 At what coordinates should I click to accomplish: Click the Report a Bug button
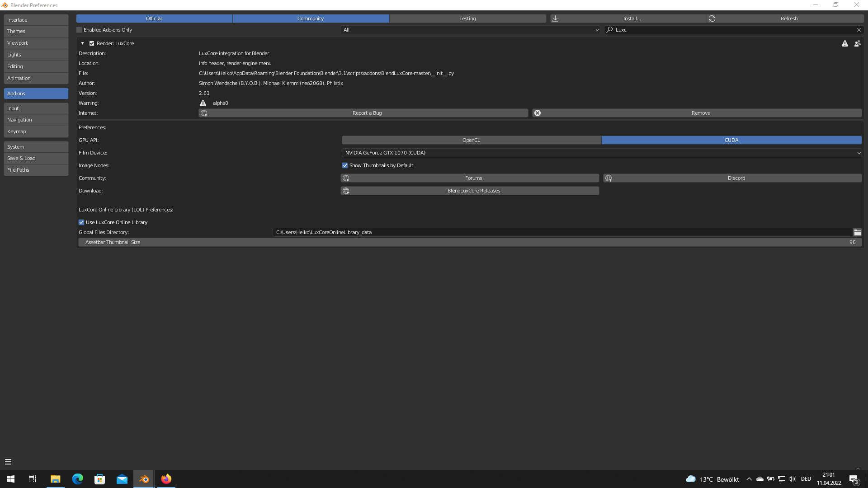[367, 113]
